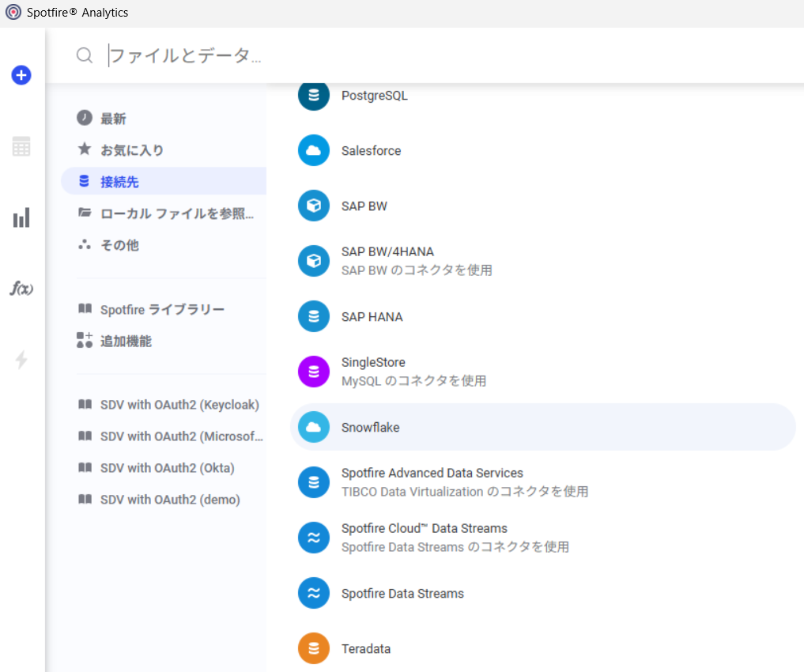Open Spotfire ライブラリー
804x672 pixels.
click(x=164, y=309)
